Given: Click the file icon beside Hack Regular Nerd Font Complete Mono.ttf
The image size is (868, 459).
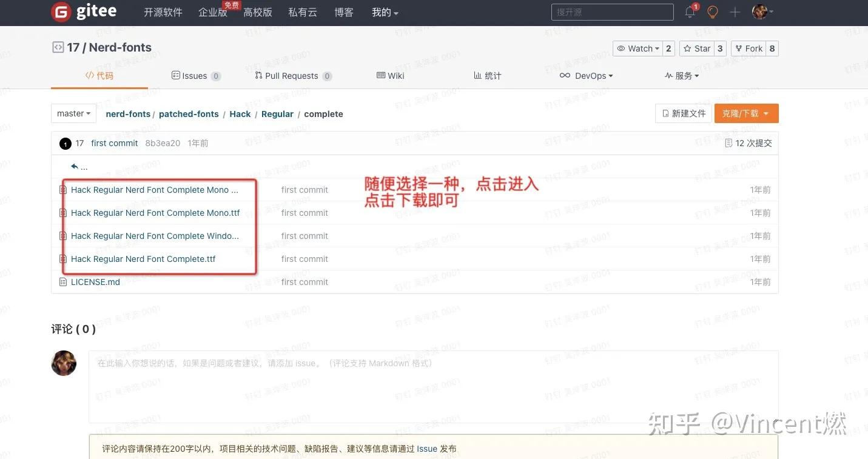Looking at the screenshot, I should coord(63,213).
